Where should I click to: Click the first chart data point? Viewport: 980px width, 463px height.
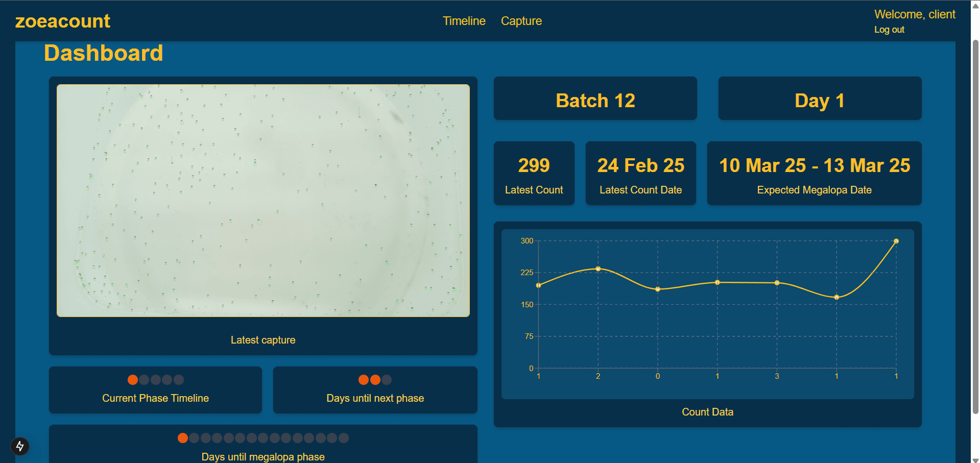[538, 285]
